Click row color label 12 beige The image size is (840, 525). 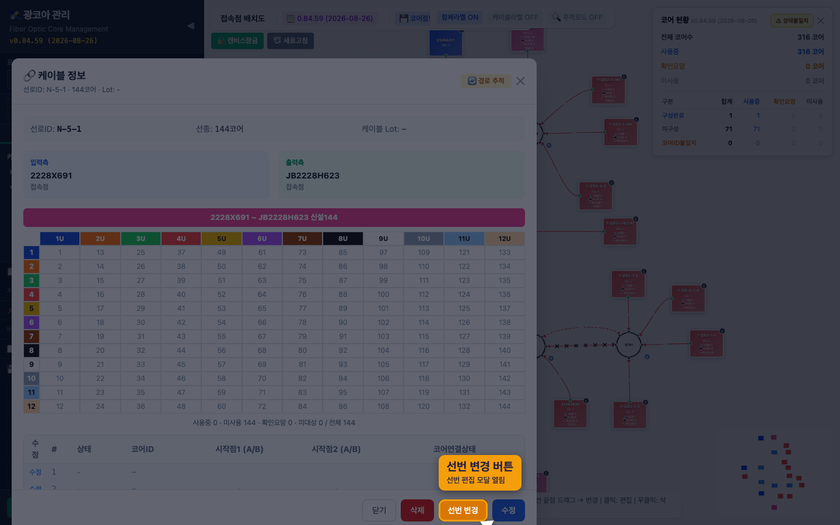pos(31,406)
